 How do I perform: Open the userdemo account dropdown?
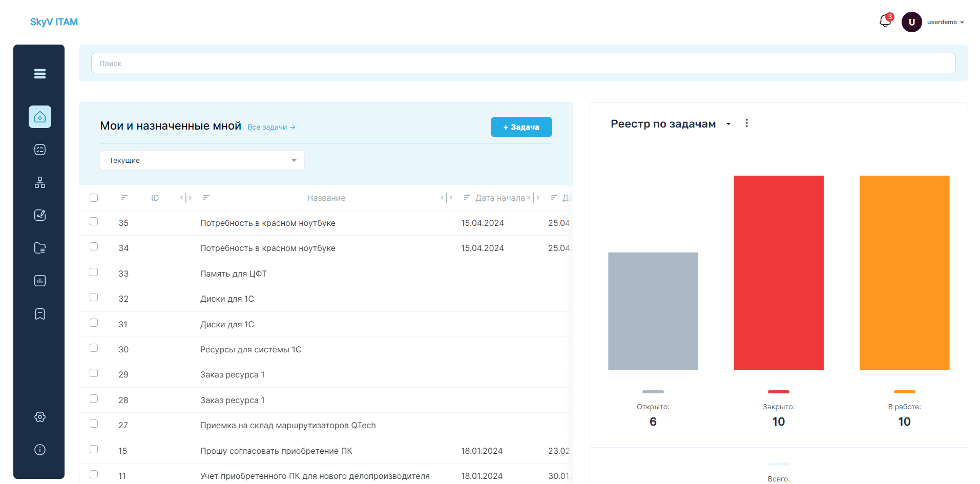tap(933, 22)
